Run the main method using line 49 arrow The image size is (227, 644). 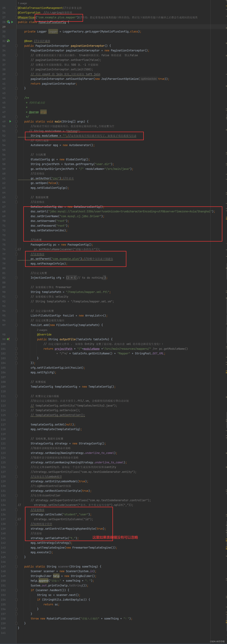[x=10, y=121]
